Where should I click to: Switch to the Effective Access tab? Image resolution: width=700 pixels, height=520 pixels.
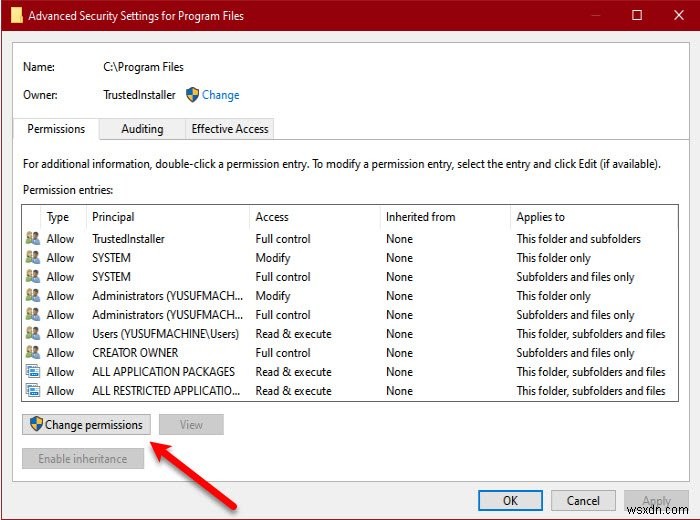pos(230,129)
